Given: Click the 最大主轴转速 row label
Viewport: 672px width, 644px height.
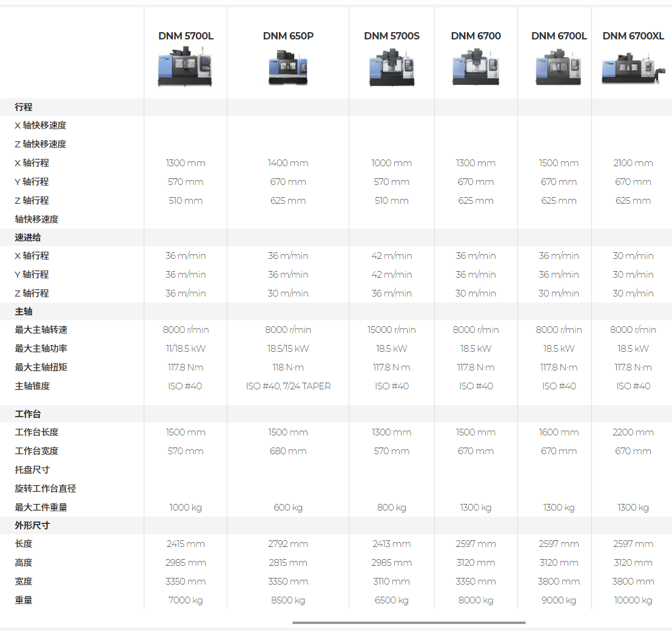Looking at the screenshot, I should point(41,330).
